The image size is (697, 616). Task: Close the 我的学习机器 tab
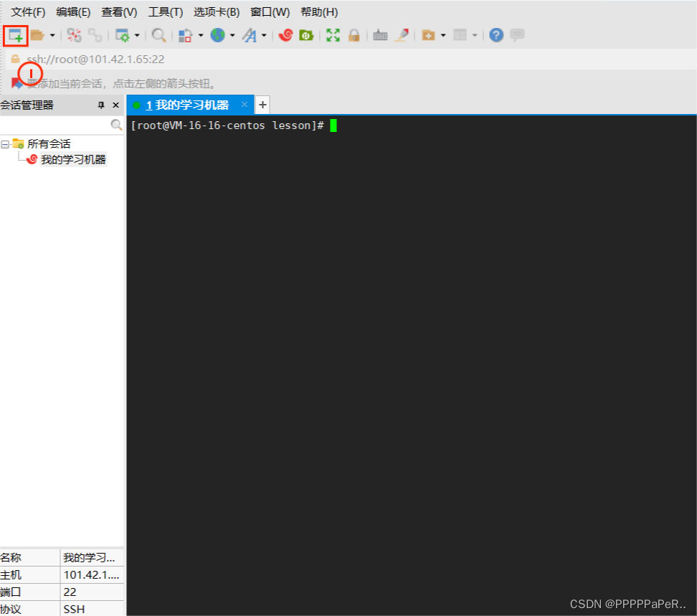pyautogui.click(x=245, y=105)
